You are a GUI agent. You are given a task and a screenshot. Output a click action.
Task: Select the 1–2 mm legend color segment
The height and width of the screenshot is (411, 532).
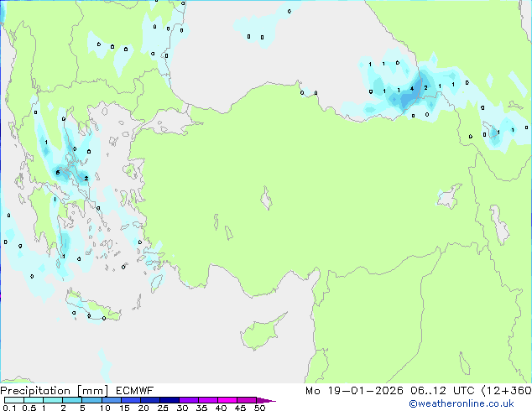click(x=53, y=400)
